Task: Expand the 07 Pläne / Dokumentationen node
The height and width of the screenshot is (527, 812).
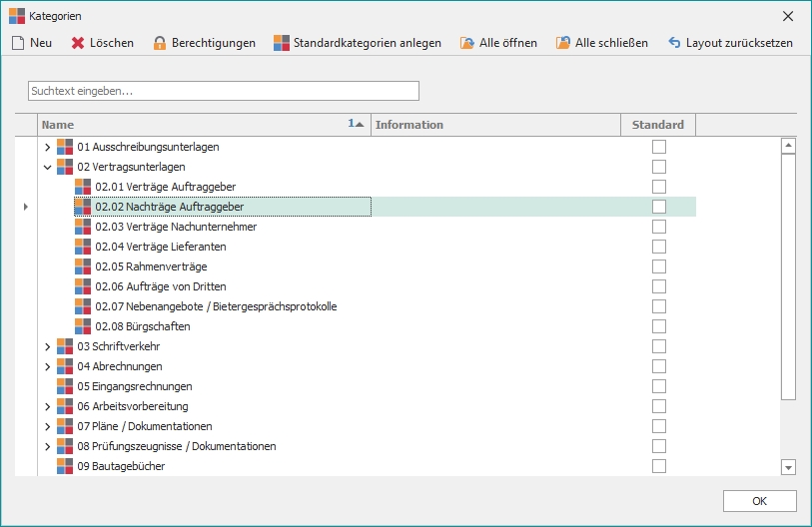Action: pos(47,426)
